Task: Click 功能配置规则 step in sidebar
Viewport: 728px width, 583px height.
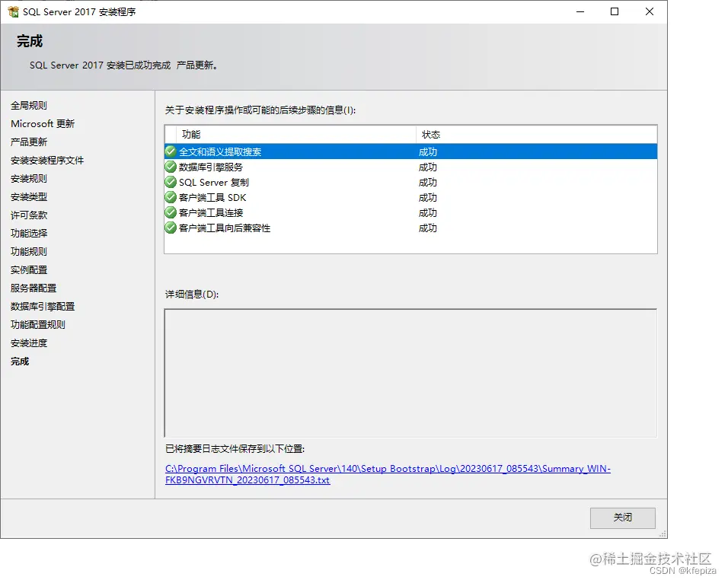Action: 38,324
